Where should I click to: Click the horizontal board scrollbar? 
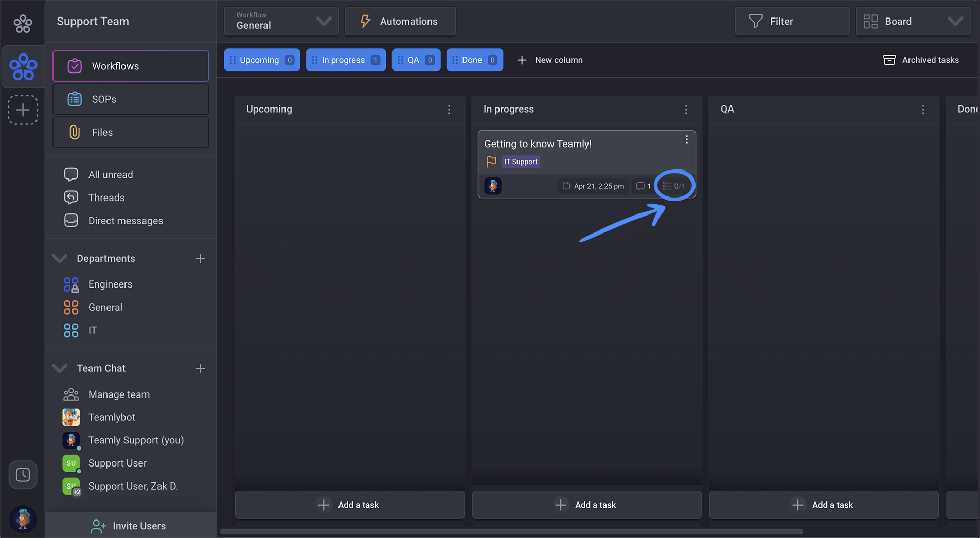(x=511, y=531)
